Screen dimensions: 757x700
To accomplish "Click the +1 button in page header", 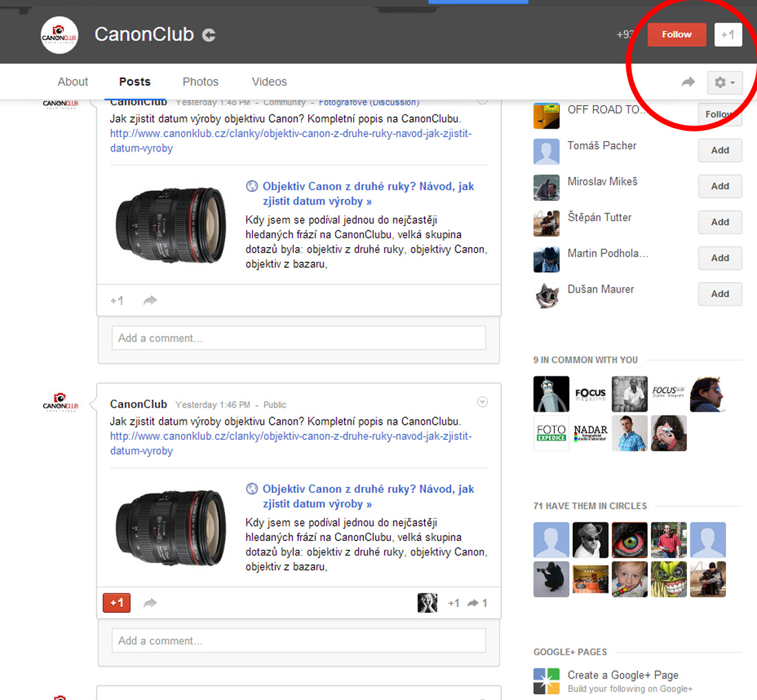I will point(727,34).
